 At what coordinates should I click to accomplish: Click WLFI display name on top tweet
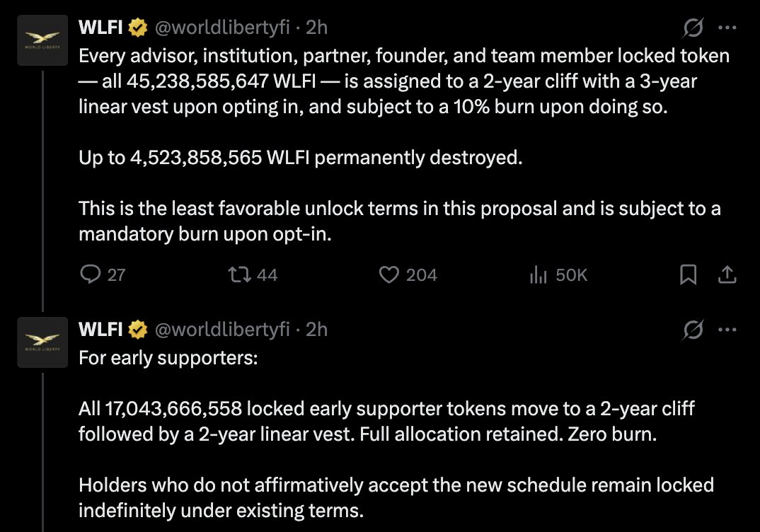tap(101, 28)
